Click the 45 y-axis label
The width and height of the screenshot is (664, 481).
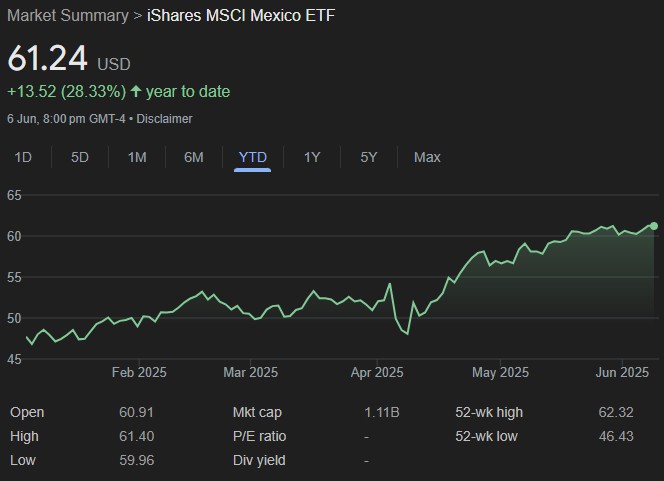pos(14,360)
